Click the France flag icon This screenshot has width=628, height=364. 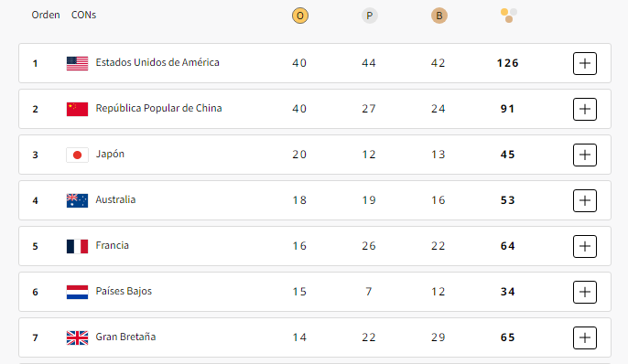[77, 246]
